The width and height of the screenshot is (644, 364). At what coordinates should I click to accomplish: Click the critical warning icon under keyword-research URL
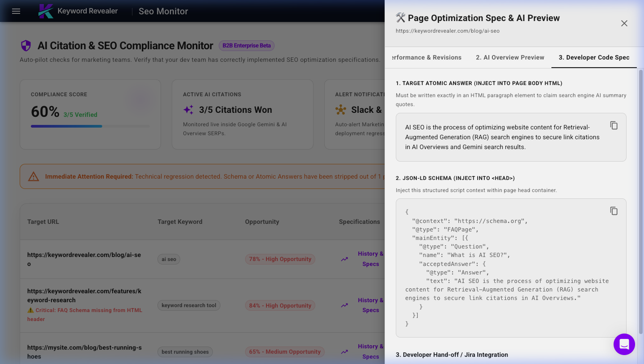30,310
